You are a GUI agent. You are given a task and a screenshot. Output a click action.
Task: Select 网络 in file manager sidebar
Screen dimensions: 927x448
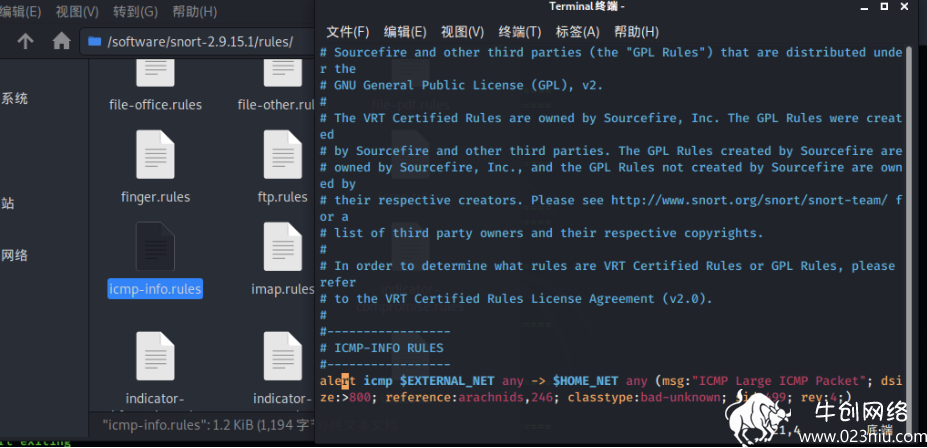(x=14, y=255)
